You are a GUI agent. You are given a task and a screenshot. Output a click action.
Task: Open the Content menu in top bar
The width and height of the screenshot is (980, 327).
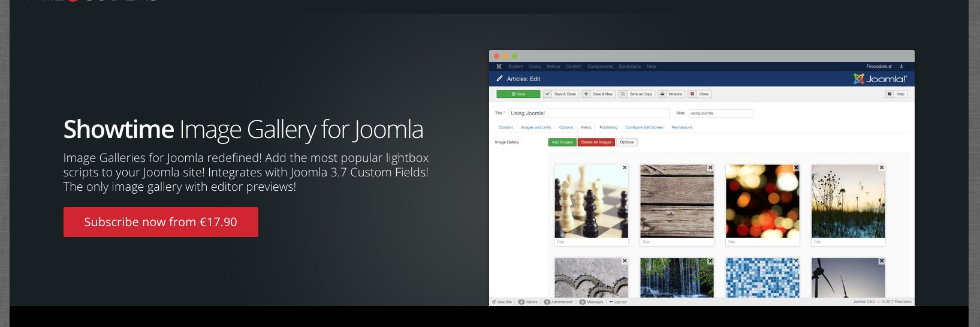point(574,67)
